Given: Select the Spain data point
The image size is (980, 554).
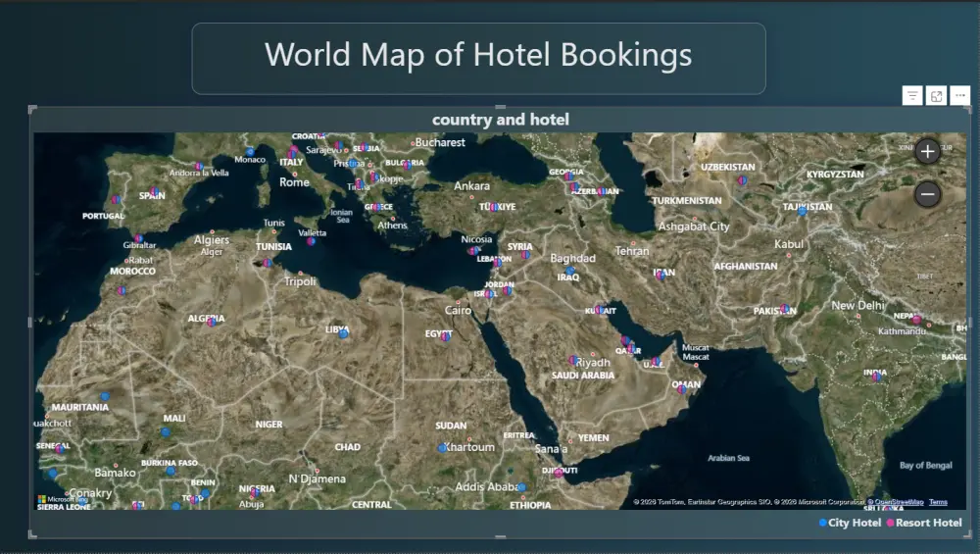Looking at the screenshot, I should pyautogui.click(x=155, y=191).
